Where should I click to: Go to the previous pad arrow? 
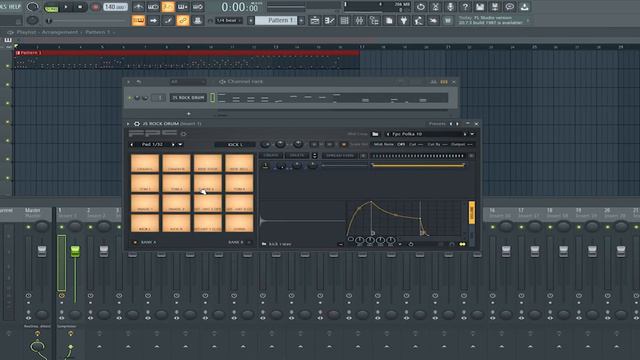coord(131,144)
